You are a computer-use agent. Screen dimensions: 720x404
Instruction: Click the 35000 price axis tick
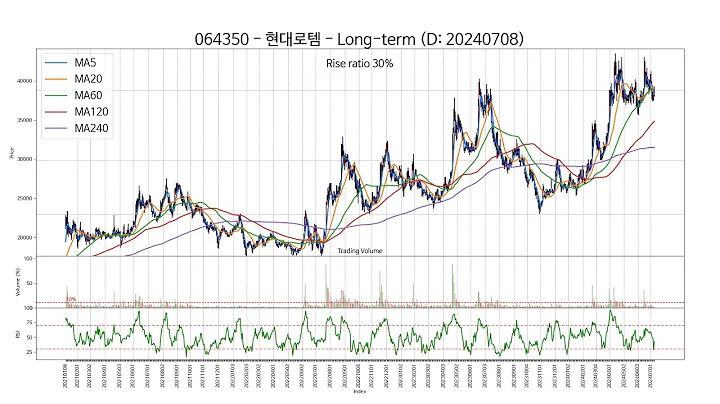[24, 120]
